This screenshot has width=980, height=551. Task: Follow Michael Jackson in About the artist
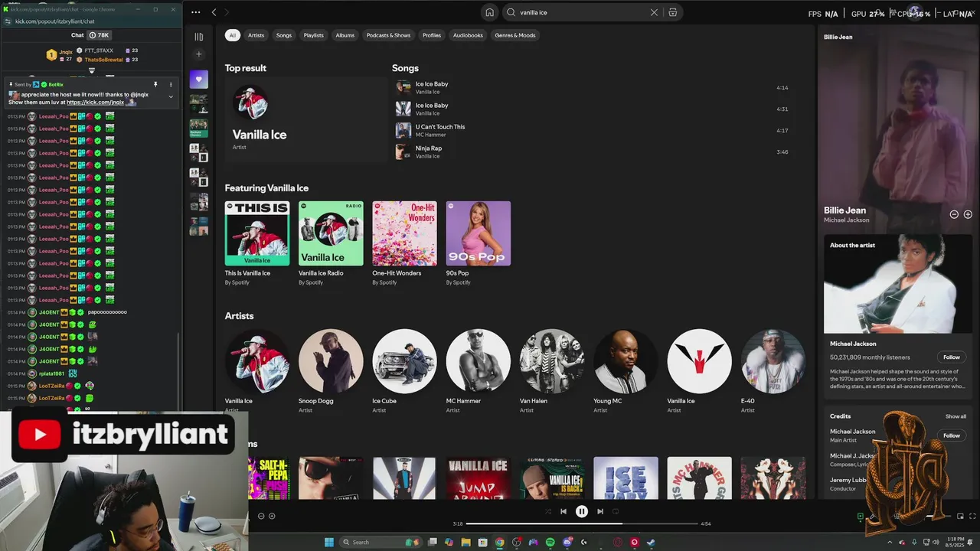click(952, 357)
